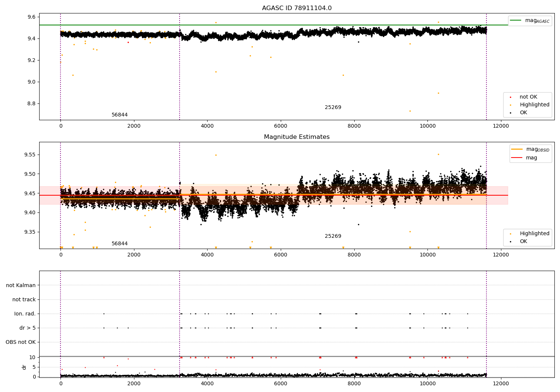
Task: Click the "not OK" legend label
Action: (x=528, y=97)
